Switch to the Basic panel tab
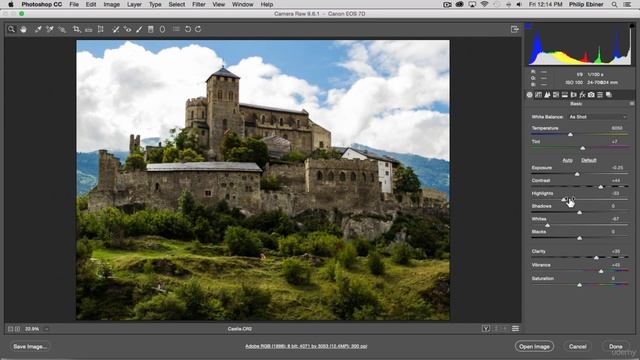The image size is (640, 360). pyautogui.click(x=529, y=95)
